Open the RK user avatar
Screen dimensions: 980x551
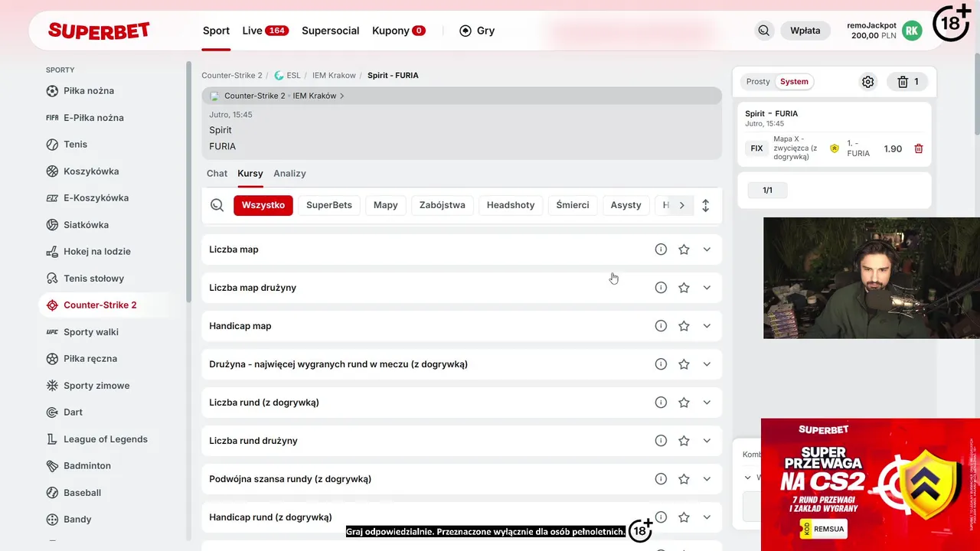click(912, 31)
